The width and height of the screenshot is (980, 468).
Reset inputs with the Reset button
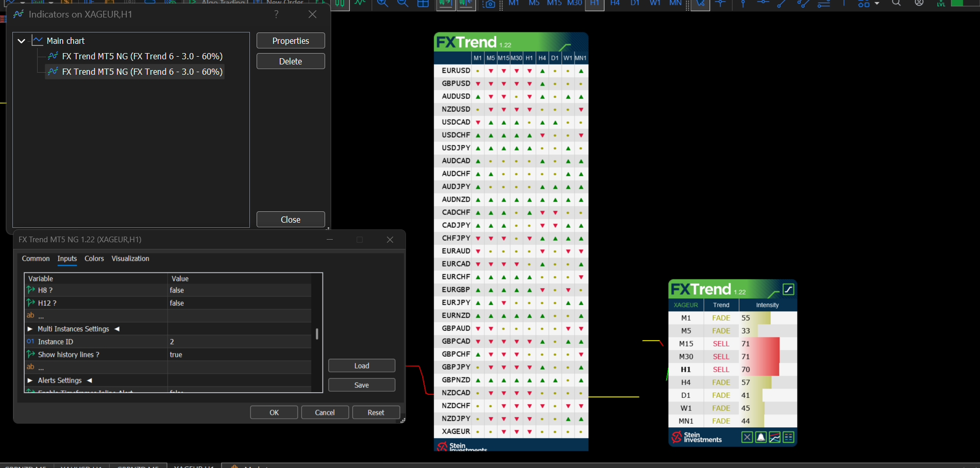tap(376, 412)
